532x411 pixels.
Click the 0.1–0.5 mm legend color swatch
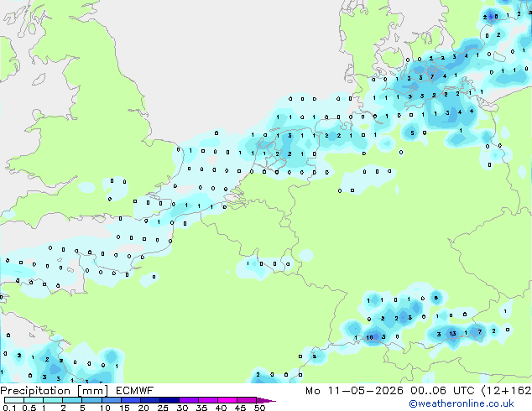pos(14,400)
